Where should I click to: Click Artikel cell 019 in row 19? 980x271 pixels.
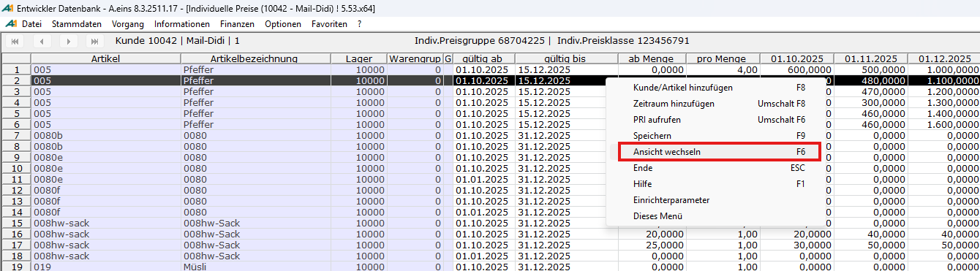pyautogui.click(x=105, y=267)
